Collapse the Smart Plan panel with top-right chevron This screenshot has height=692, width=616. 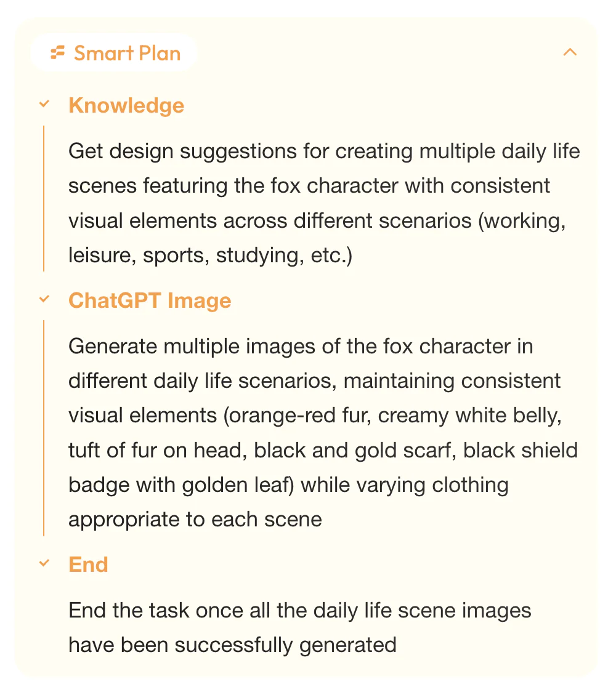tap(570, 52)
